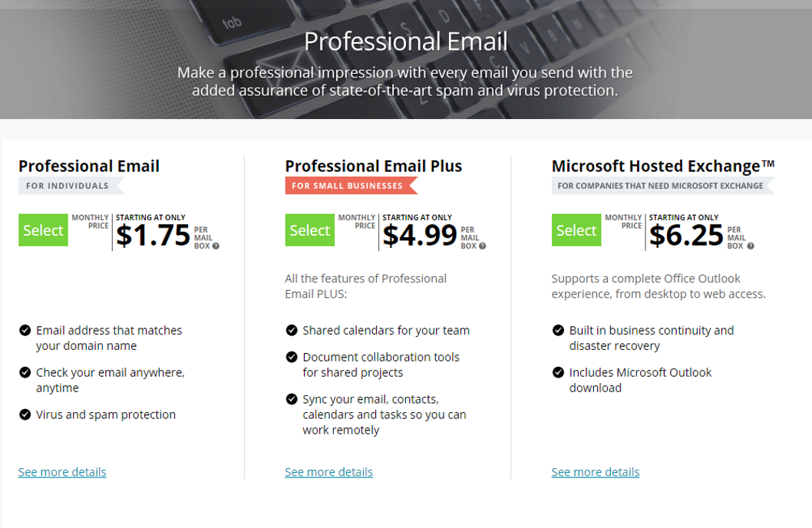The image size is (812, 528).
Task: Click checkmark icon beside Built in business continuity
Action: [558, 330]
